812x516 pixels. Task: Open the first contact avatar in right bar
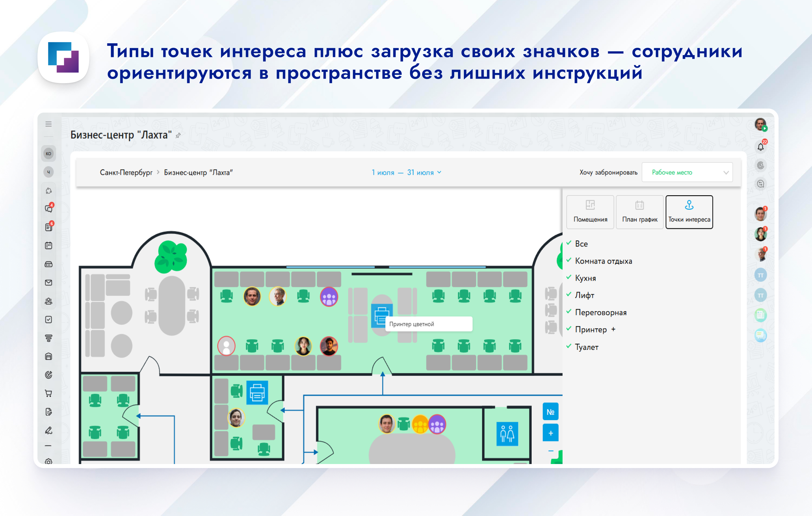[x=760, y=214]
